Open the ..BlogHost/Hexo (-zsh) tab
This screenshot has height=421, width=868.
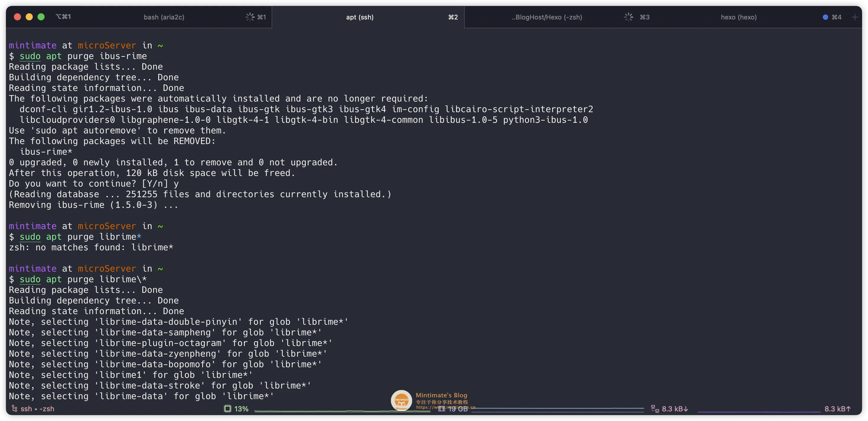tap(546, 17)
